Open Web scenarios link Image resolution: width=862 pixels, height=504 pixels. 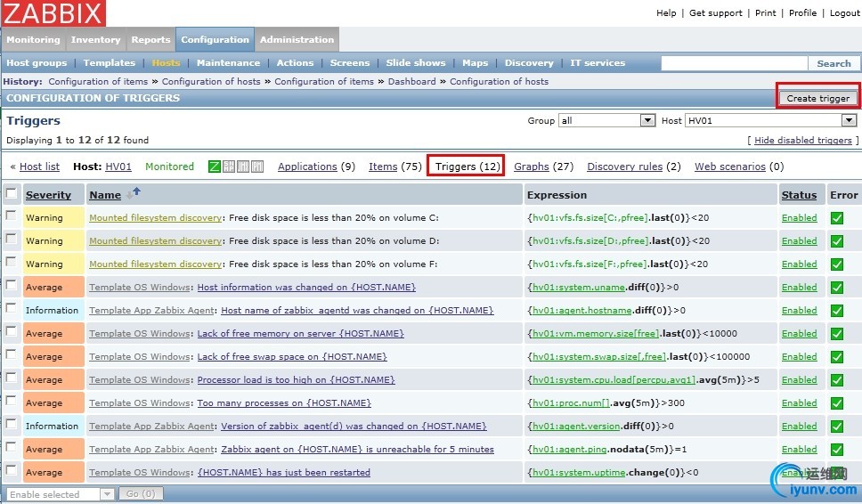(730, 167)
